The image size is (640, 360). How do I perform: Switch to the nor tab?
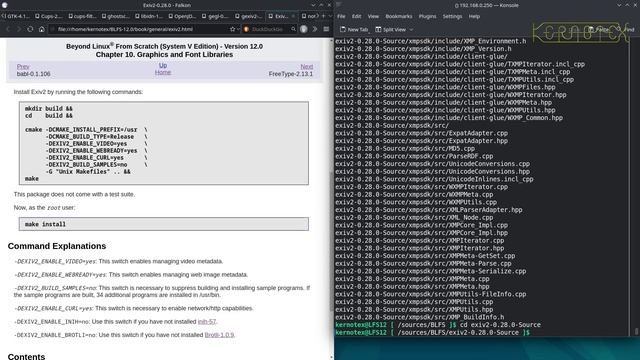(x=310, y=16)
